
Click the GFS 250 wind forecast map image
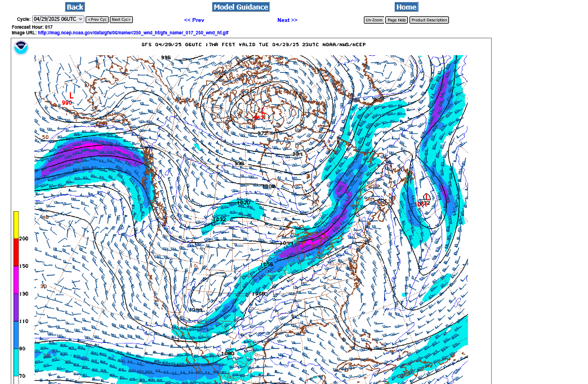251,211
